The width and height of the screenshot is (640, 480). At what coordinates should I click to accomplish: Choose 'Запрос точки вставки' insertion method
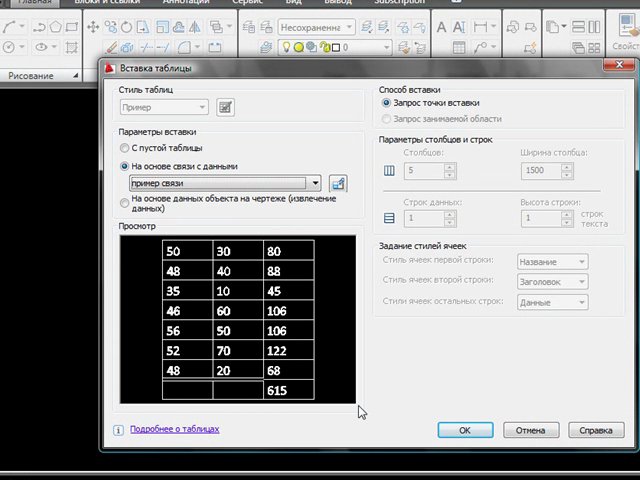(387, 103)
